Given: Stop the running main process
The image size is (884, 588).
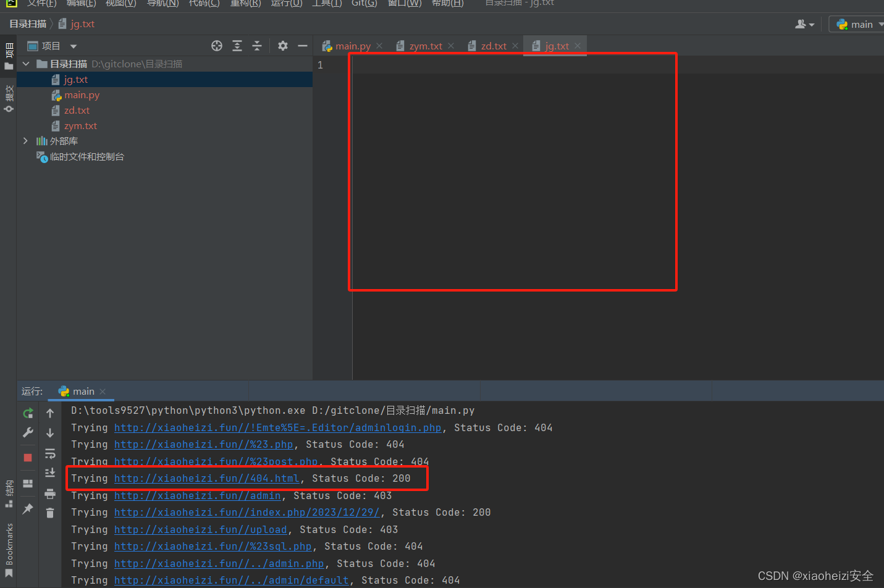Looking at the screenshot, I should click(28, 458).
